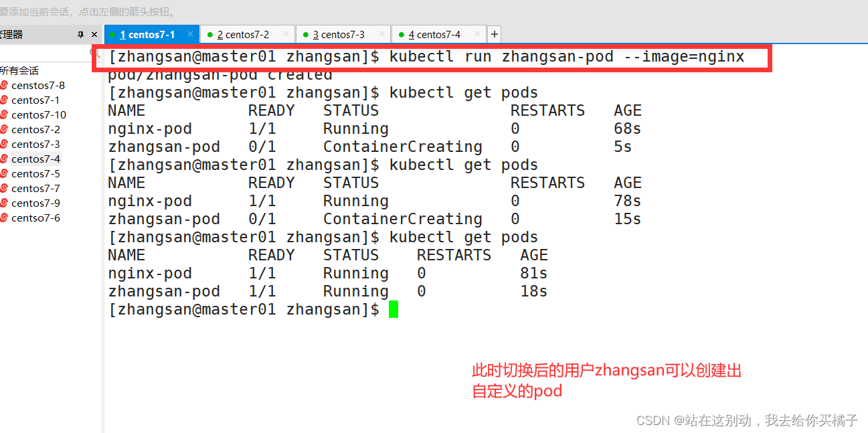Click the 78s age value
This screenshot has height=433, width=868.
point(628,201)
